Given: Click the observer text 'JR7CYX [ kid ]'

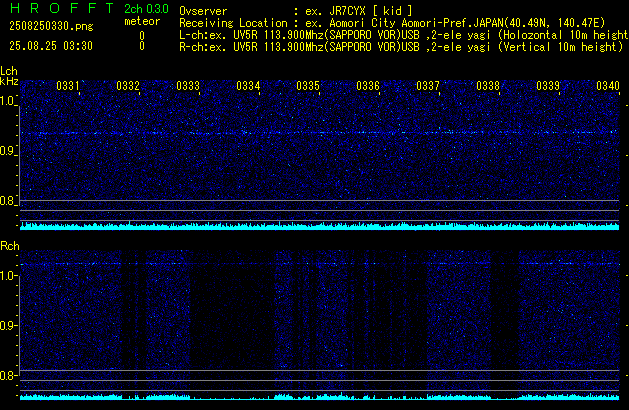Looking at the screenshot, I should 371,11.
